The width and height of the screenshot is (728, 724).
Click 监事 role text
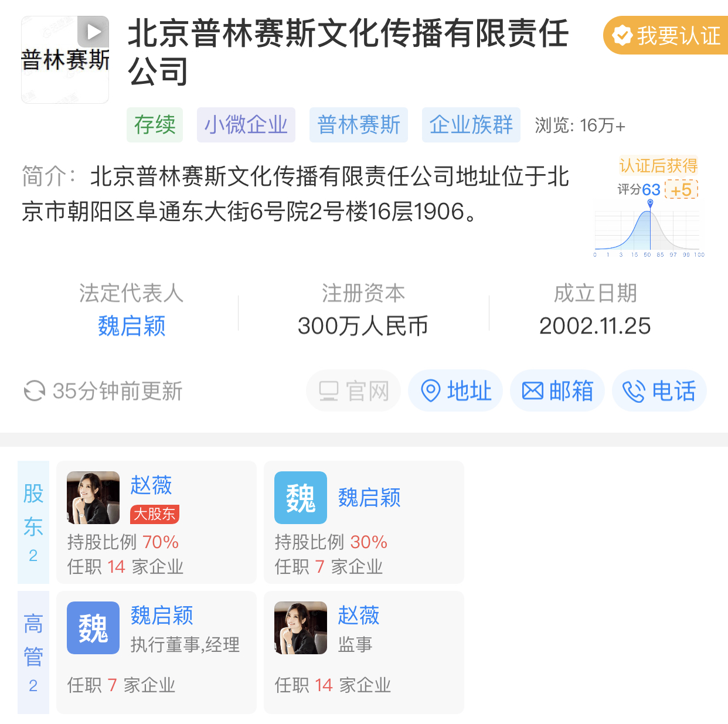355,645
